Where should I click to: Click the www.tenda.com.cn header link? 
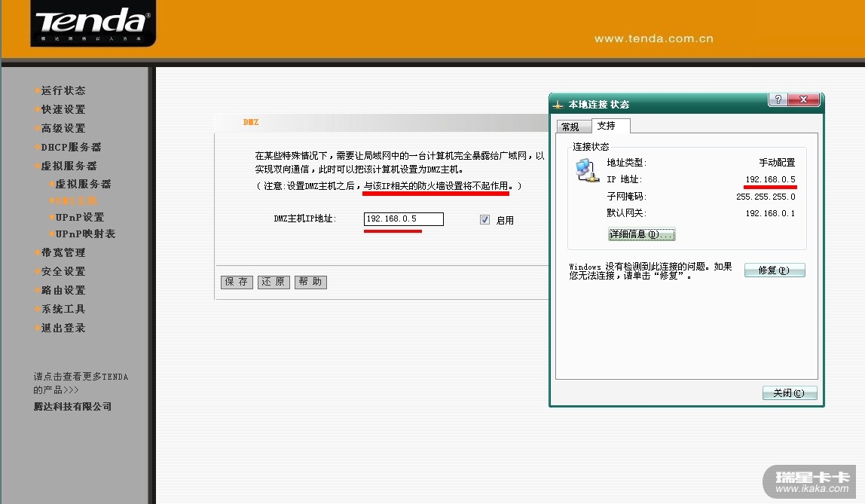[x=654, y=38]
